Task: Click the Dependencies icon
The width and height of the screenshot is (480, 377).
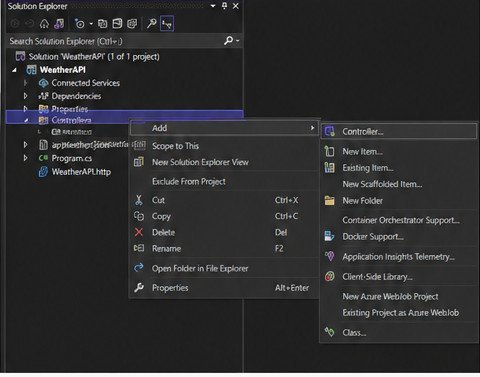Action: [43, 96]
